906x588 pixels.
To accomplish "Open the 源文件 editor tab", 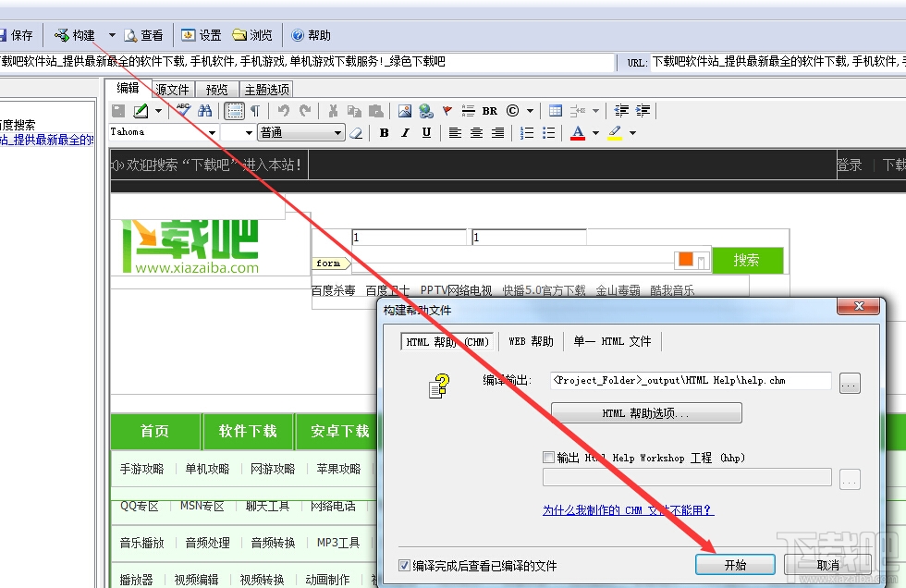I will [x=171, y=90].
